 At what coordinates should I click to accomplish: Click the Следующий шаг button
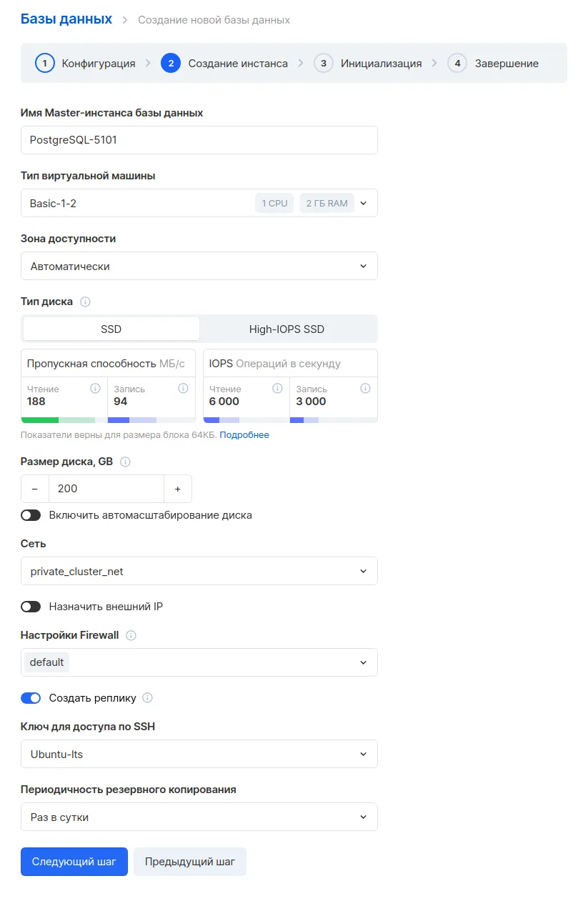(x=74, y=862)
